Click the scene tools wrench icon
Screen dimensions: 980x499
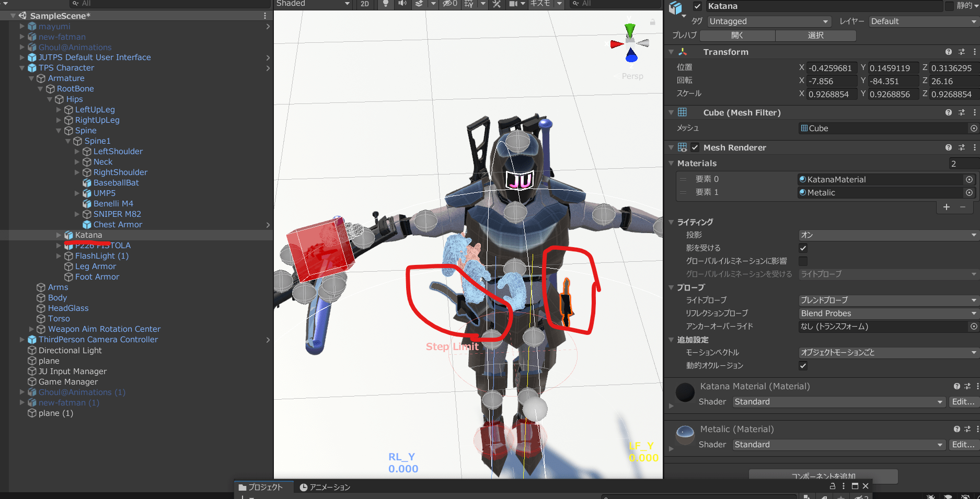[496, 4]
